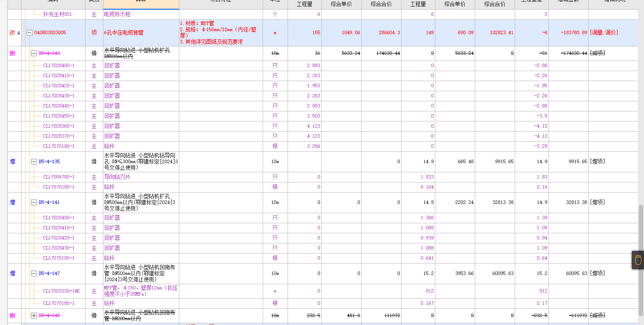Select the CL17028360-1 material code
Image resolution: width=644 pixels, height=325 pixels.
59,126
